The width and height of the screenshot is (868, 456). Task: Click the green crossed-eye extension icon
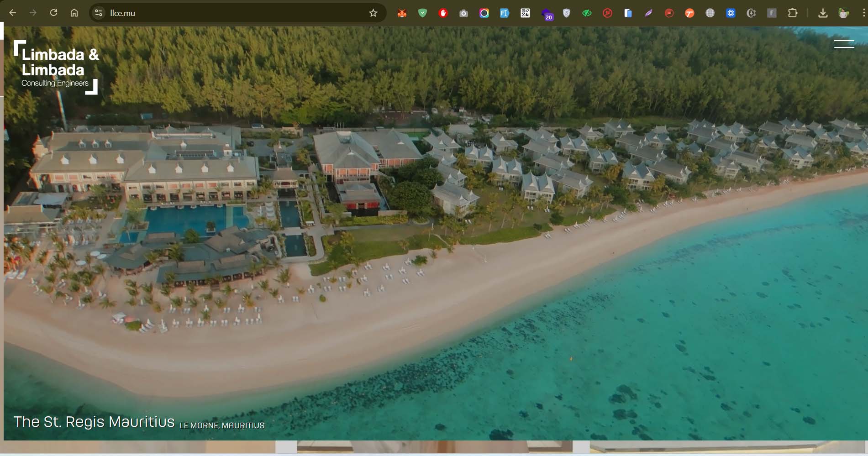[x=587, y=13]
